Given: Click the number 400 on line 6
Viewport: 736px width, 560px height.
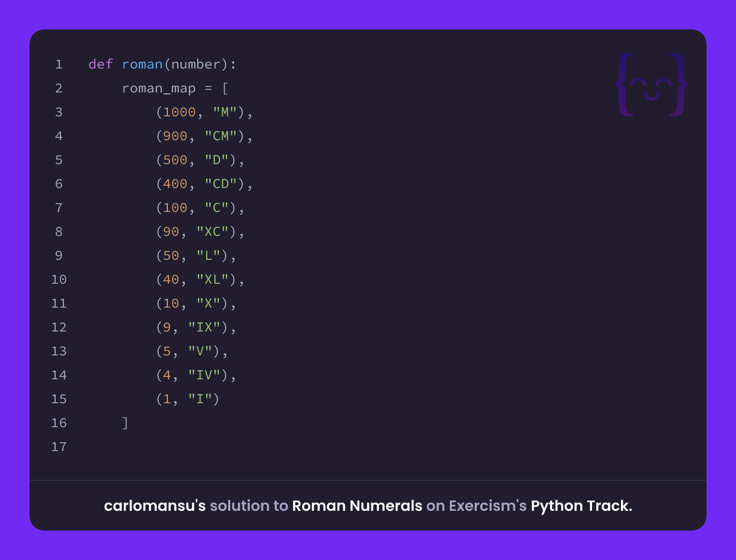Looking at the screenshot, I should click(x=175, y=184).
